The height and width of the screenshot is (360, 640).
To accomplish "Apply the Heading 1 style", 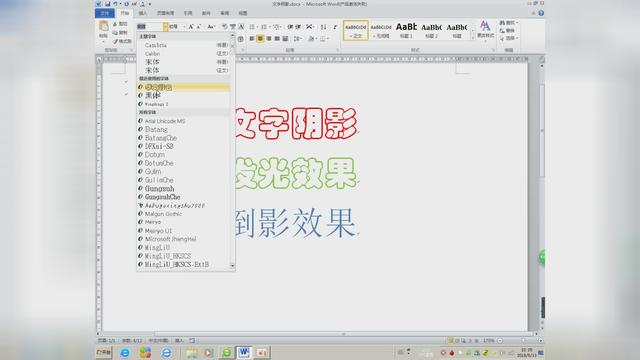I will [x=406, y=31].
